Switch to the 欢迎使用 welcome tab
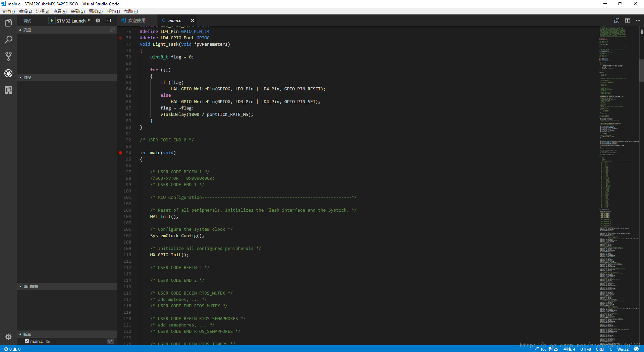The width and height of the screenshot is (644, 352). pos(137,21)
